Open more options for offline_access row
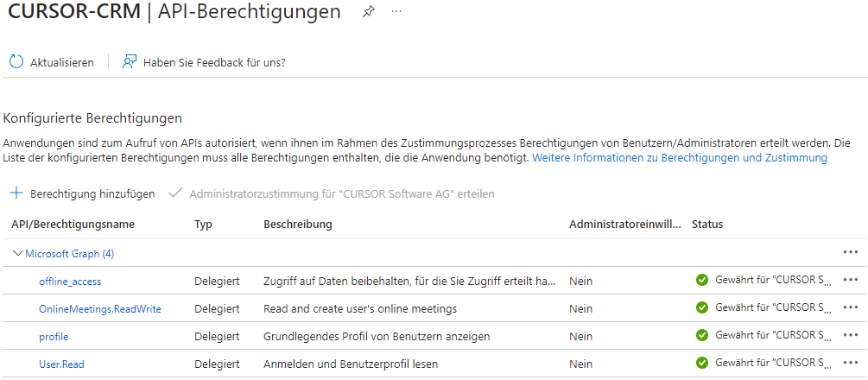 (x=850, y=280)
